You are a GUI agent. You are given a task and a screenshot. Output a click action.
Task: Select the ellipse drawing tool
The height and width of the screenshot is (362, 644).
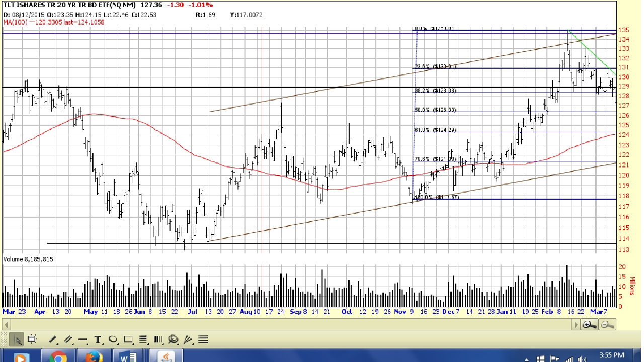tap(113, 339)
